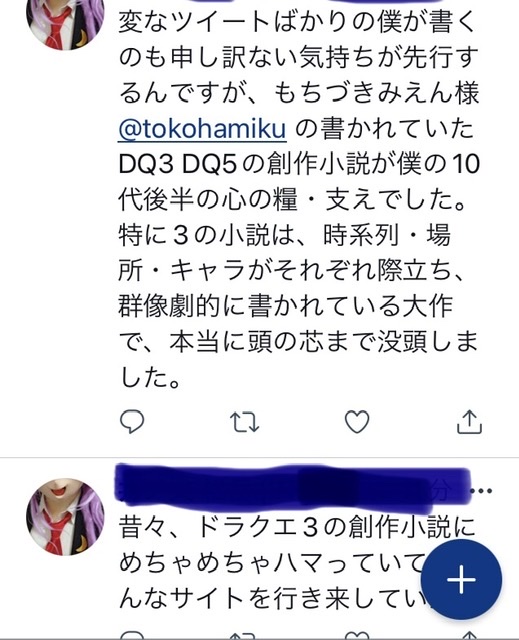Select the DQ3 DQ5 text line

[299, 164]
